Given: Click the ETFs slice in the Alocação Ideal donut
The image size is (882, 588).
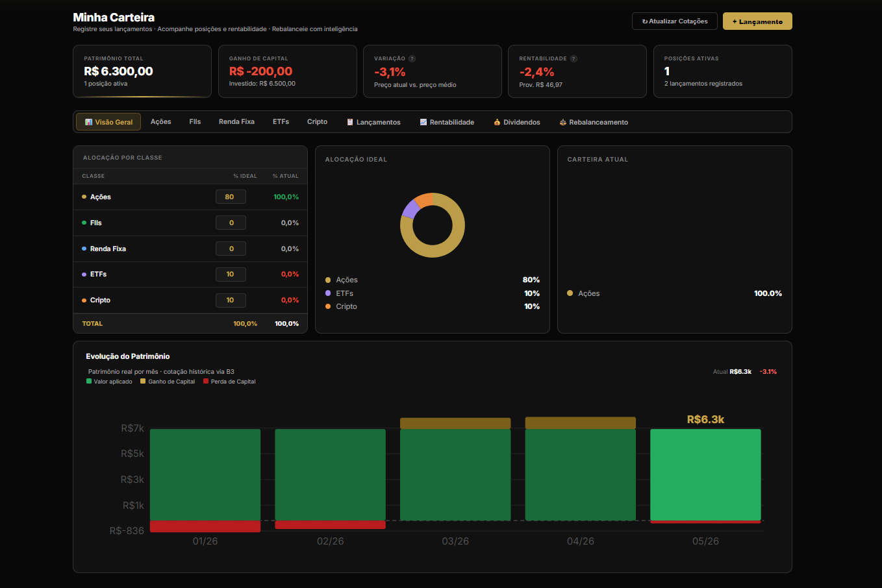Looking at the screenshot, I should (x=409, y=208).
